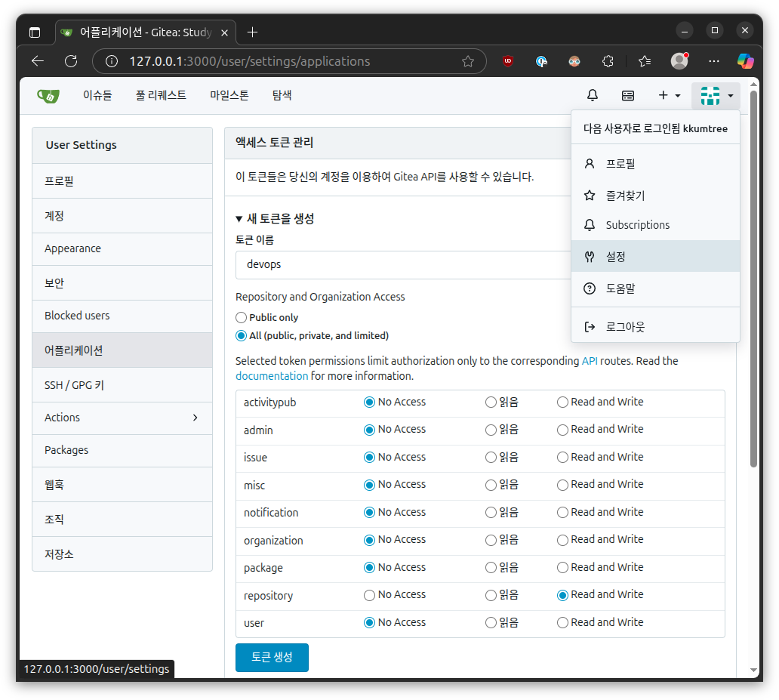This screenshot has height=700, width=779.
Task: Click the 도움말 question mark icon
Action: tap(590, 288)
